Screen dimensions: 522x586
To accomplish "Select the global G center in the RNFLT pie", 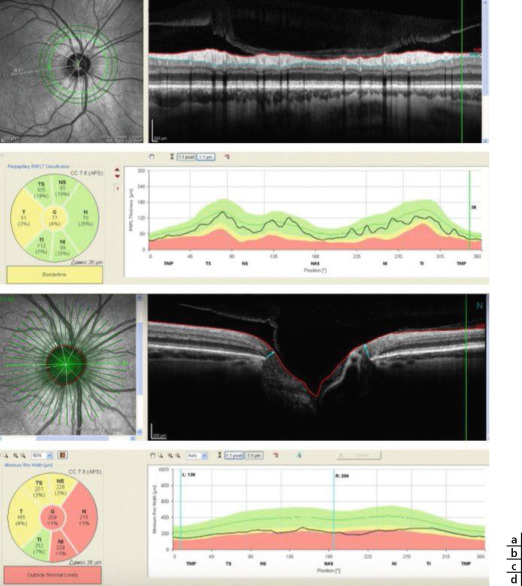I will 55,218.
